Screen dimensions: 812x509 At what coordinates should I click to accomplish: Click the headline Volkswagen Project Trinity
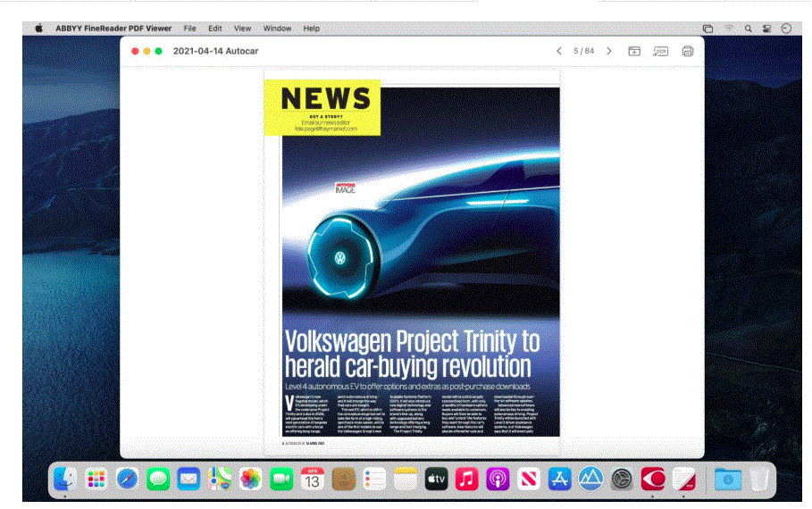412,354
